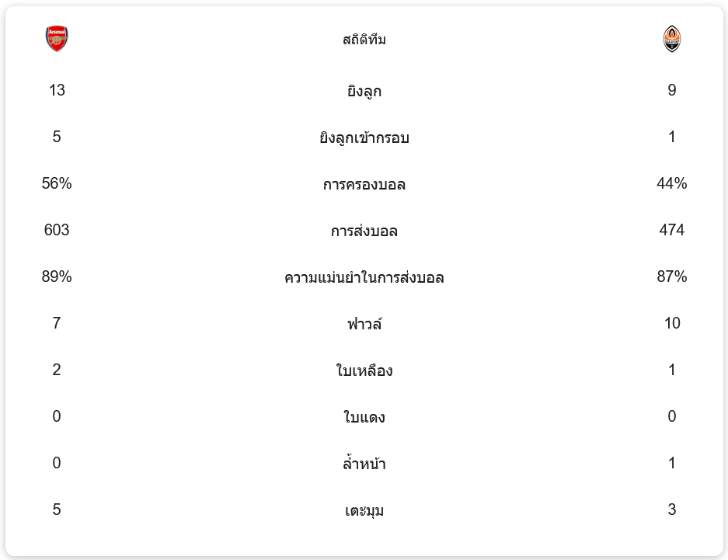
Task: Click Arsenal's 56% possession value
Action: pyautogui.click(x=57, y=183)
